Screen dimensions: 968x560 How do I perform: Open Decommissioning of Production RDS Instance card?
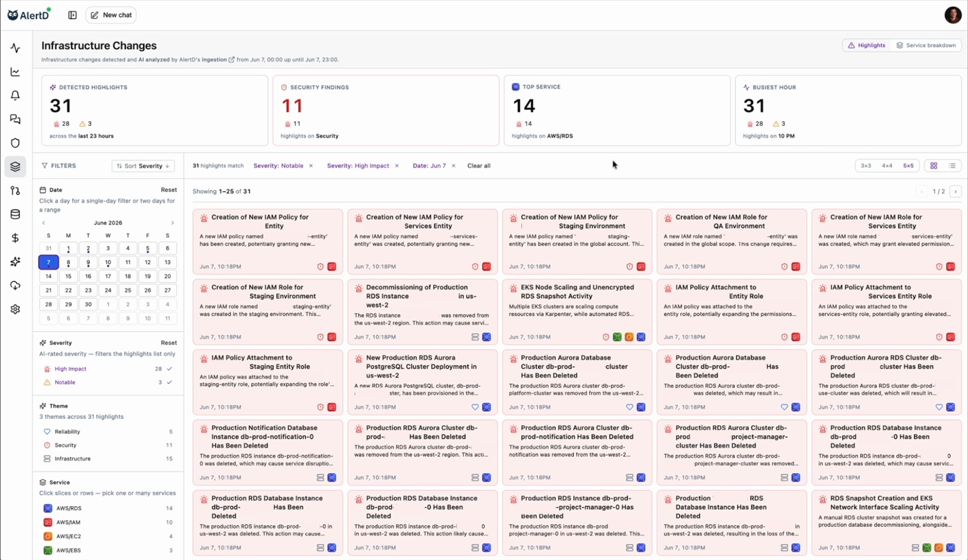422,312
